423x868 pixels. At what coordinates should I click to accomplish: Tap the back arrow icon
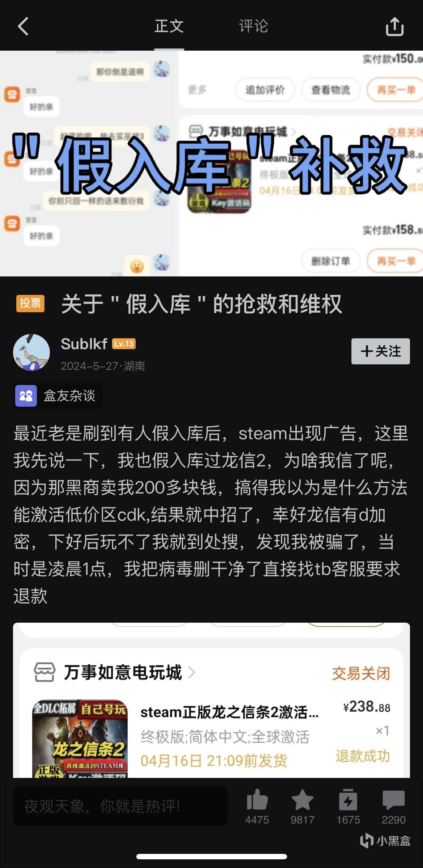pyautogui.click(x=23, y=26)
